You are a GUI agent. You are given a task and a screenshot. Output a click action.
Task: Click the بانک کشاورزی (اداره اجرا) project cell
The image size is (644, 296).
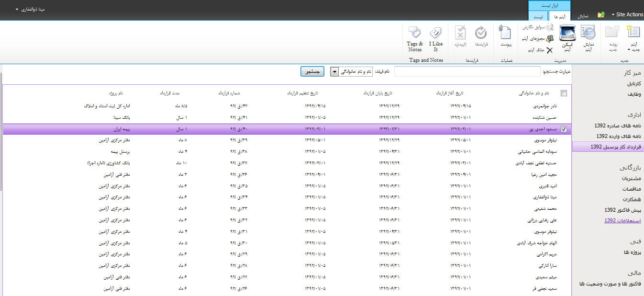point(109,163)
